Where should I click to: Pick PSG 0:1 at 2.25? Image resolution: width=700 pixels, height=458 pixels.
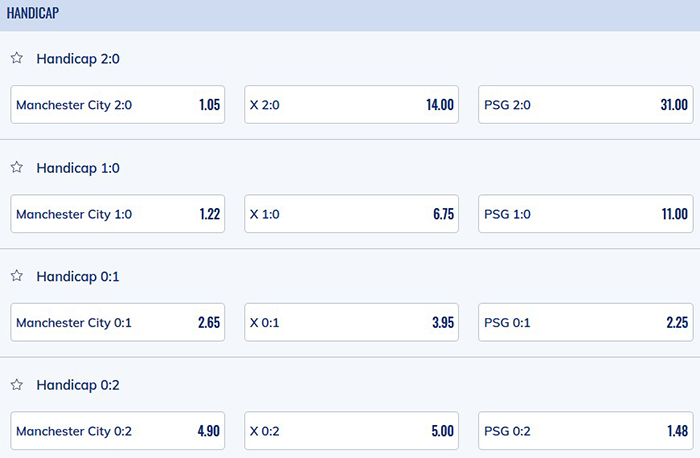pyautogui.click(x=586, y=322)
